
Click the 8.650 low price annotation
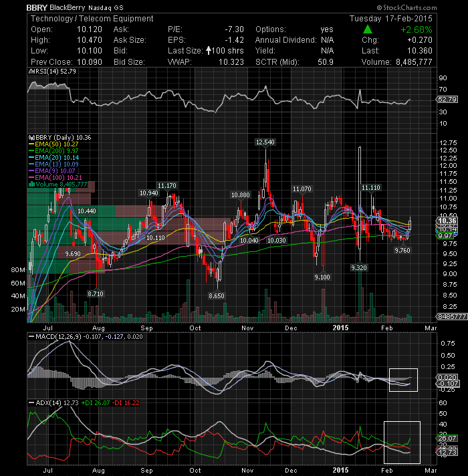[217, 295]
